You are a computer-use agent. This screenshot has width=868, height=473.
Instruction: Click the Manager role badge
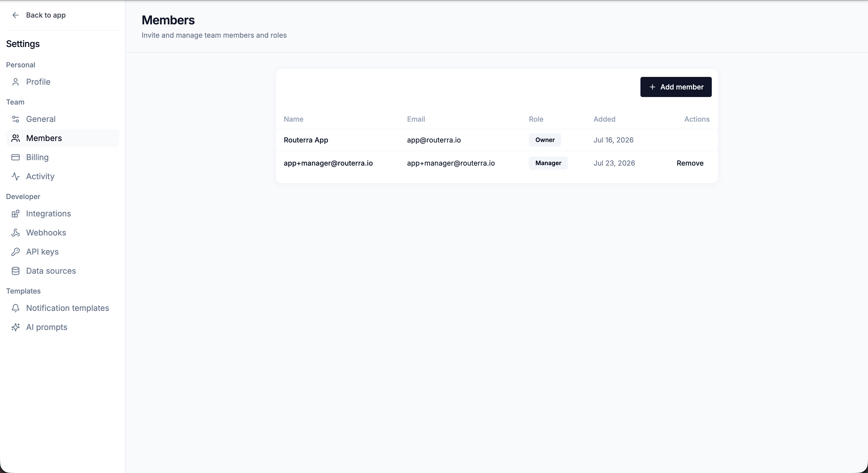tap(548, 163)
